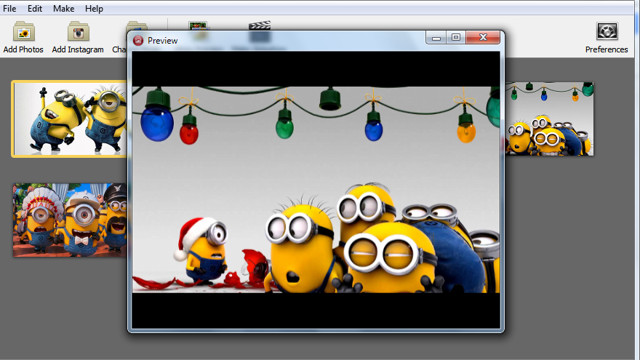Screen dimensions: 640x360
Task: Click the clapperboard icon in toolbar
Action: (x=260, y=26)
